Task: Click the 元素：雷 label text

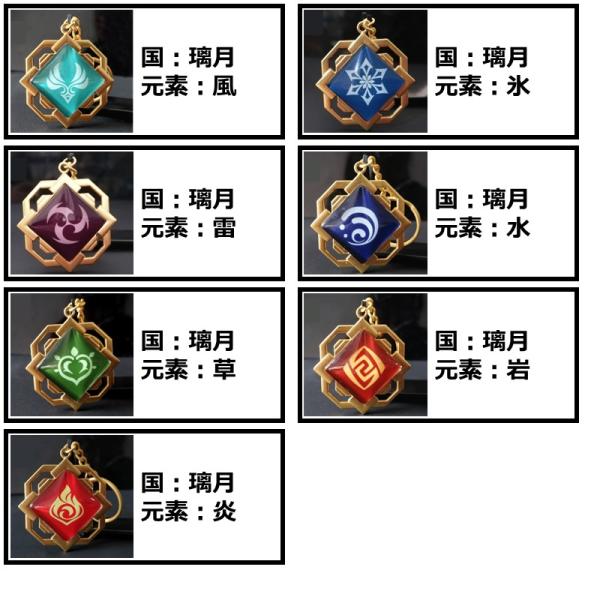Action: click(x=188, y=228)
